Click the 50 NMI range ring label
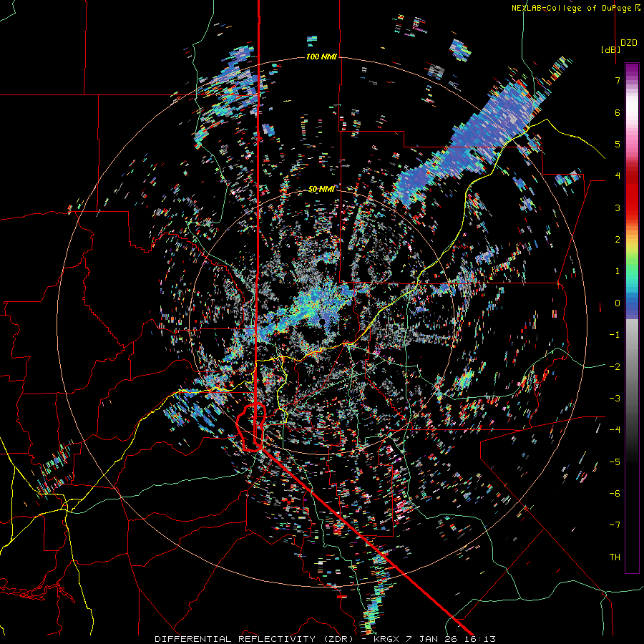Image resolution: width=644 pixels, height=644 pixels. click(321, 189)
